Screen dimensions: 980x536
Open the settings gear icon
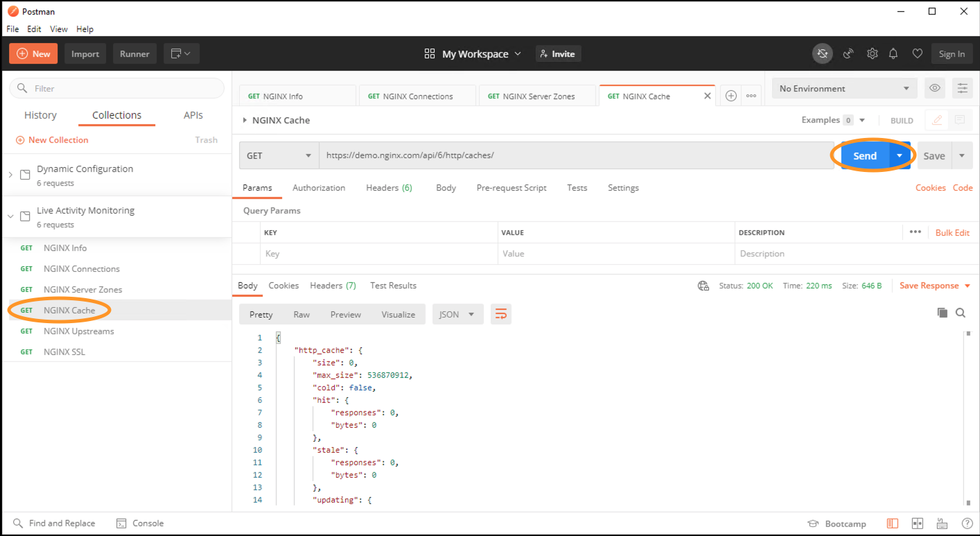[x=873, y=54]
